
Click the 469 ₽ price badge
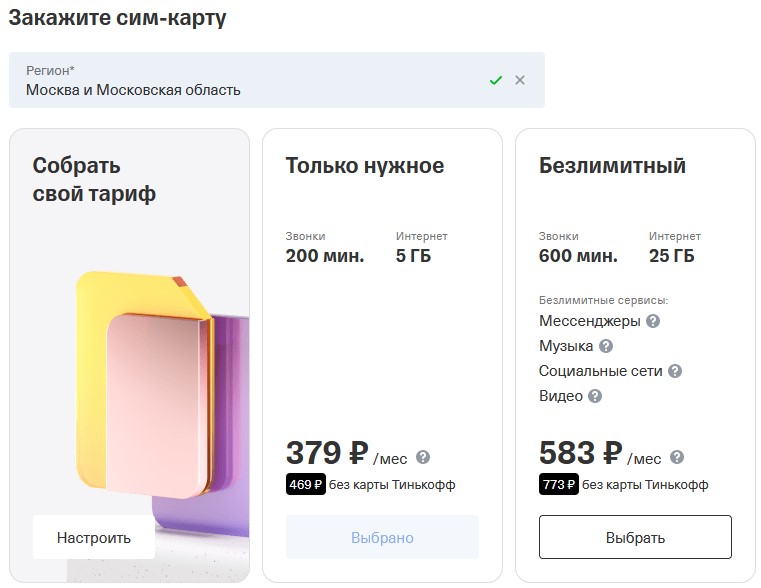click(306, 484)
